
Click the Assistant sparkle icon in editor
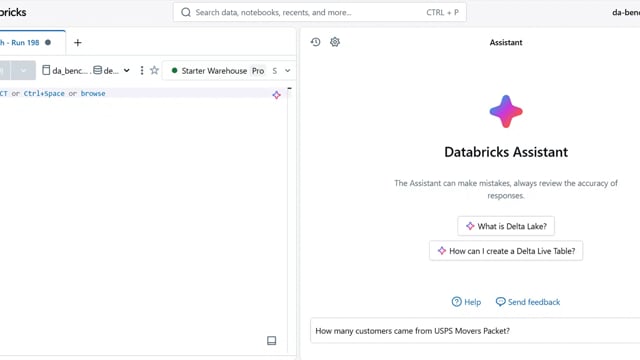click(276, 95)
